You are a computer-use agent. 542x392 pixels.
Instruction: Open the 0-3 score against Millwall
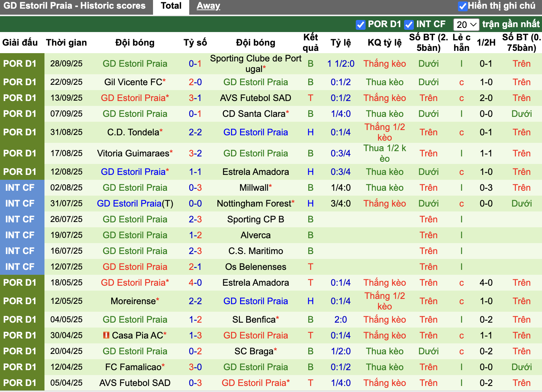195,188
